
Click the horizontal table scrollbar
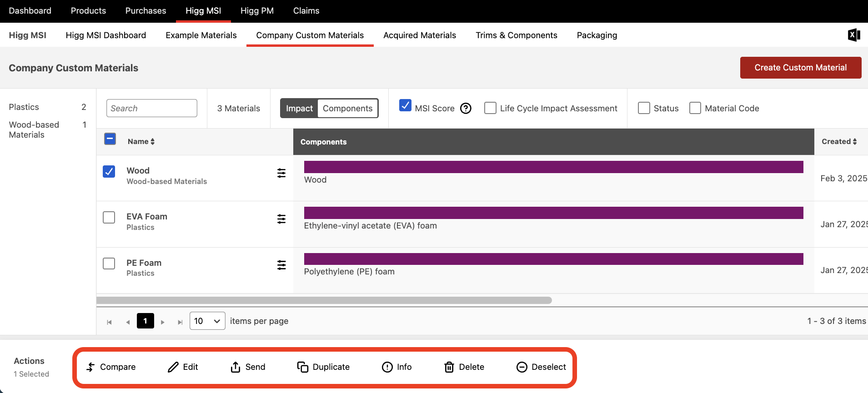point(324,300)
